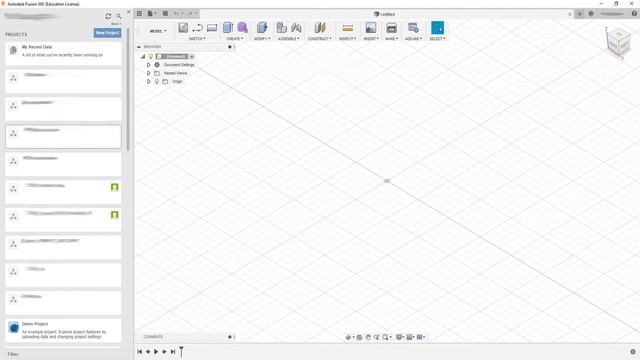
Task: Open the MODEL workspace dropdown
Action: point(158,31)
